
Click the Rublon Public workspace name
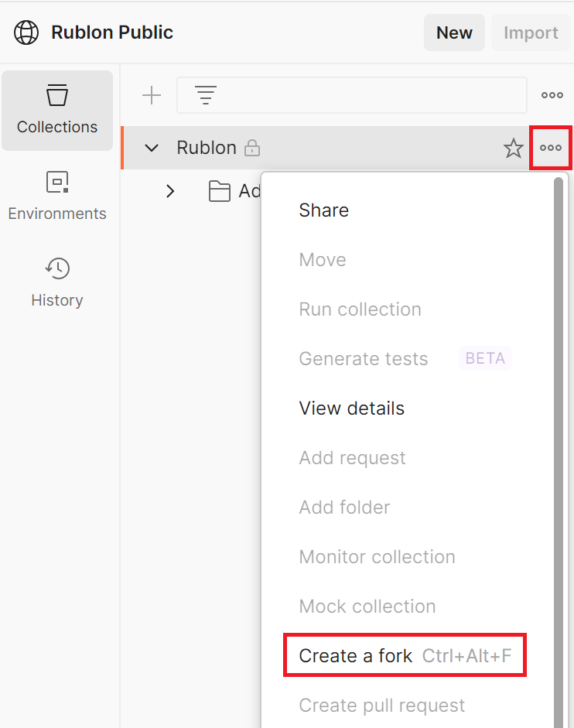click(x=112, y=32)
